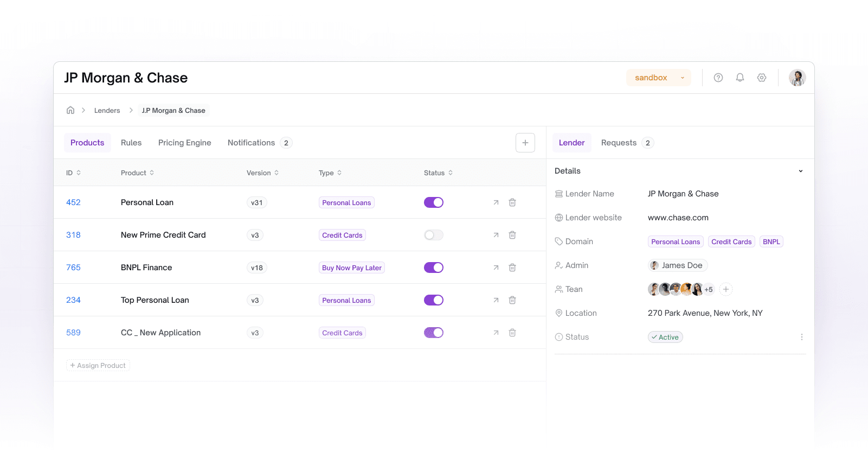Viewport: 868px width, 452px height.
Task: Open Personal Loan product arrow icon
Action: click(496, 202)
